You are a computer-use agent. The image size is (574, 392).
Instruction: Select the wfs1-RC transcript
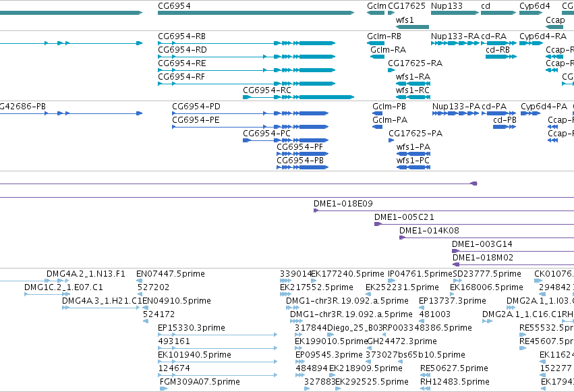tap(413, 90)
